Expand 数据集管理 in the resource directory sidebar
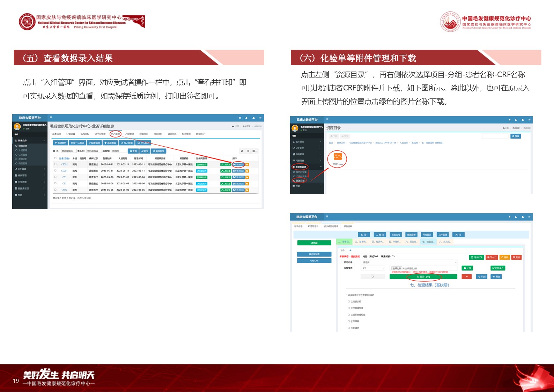The height and width of the screenshot is (392, 554). tap(300, 167)
